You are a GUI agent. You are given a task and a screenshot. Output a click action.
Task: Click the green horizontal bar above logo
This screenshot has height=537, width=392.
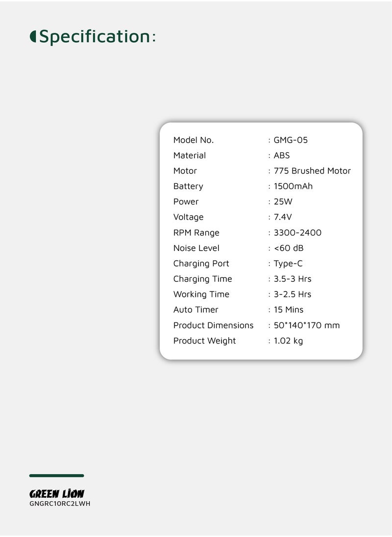56,475
